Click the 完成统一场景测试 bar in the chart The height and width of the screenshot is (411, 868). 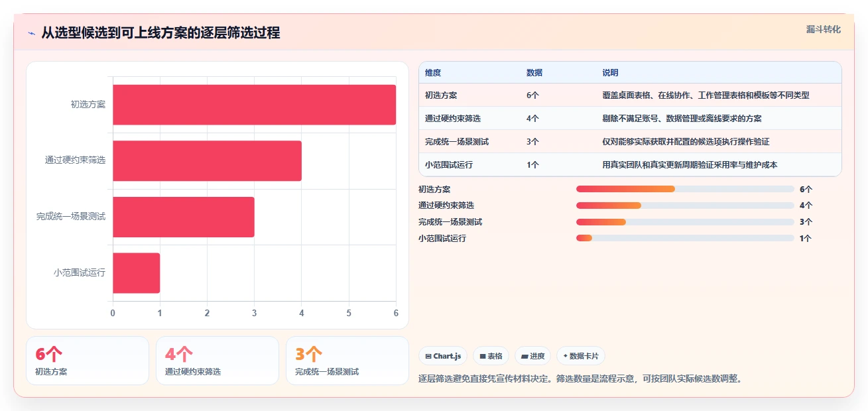pyautogui.click(x=184, y=217)
